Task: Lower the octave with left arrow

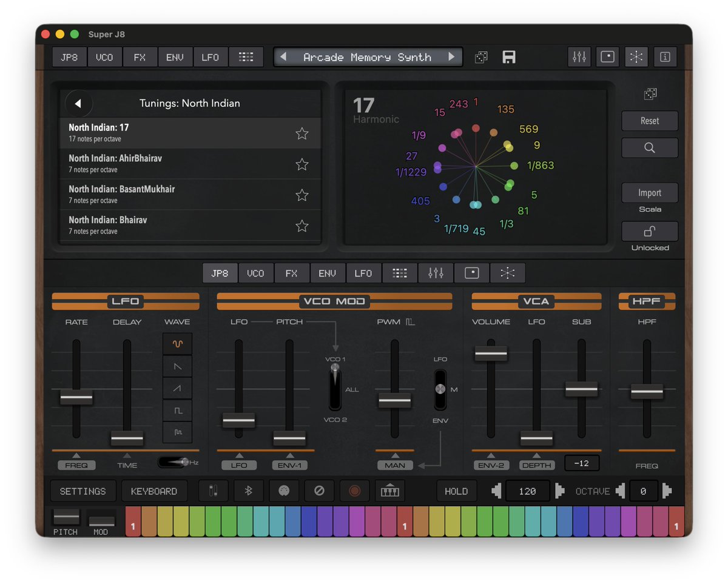Action: point(621,491)
